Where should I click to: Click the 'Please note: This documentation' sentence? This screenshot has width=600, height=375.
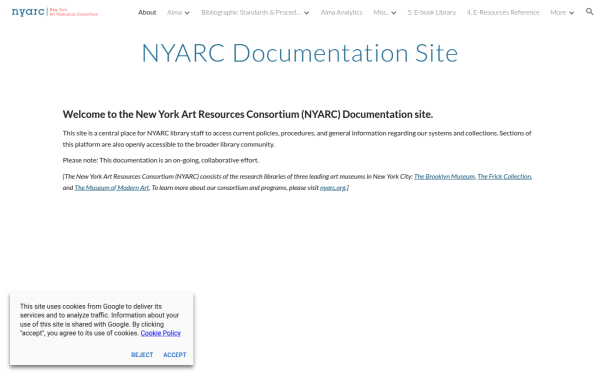click(161, 160)
